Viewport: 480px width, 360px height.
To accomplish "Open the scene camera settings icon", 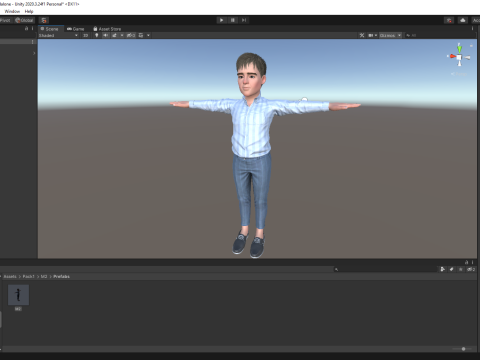I will pos(371,35).
